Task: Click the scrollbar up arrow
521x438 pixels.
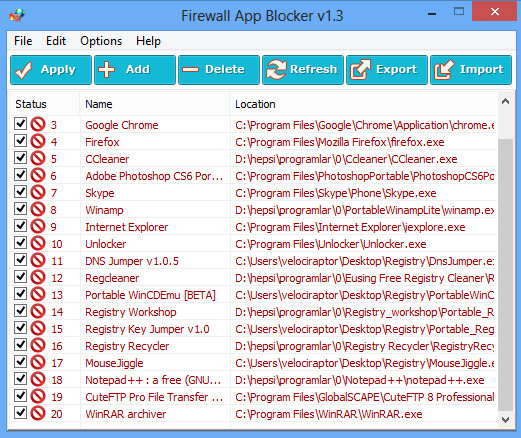Action: 505,101
